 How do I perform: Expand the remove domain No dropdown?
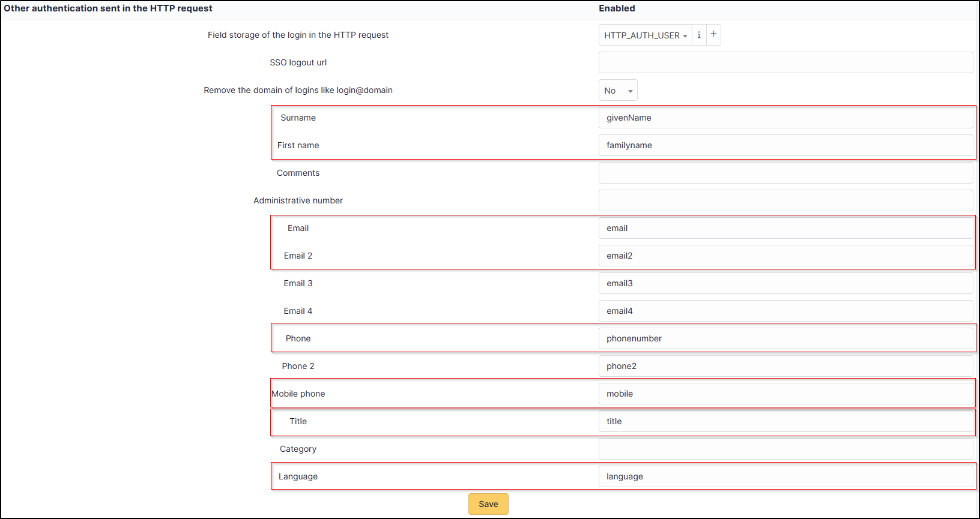[x=618, y=91]
